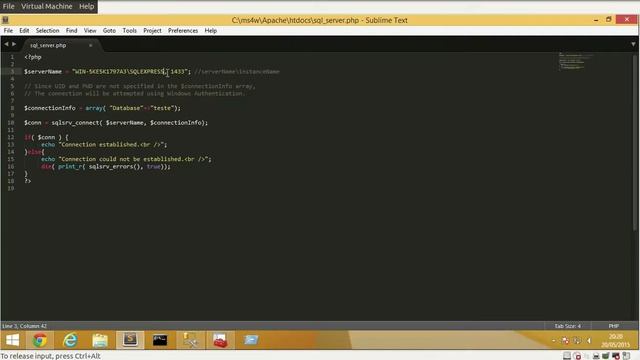Viewport: 640px width, 360px height.
Task: Open File Explorer from taskbar
Action: pyautogui.click(x=100, y=340)
